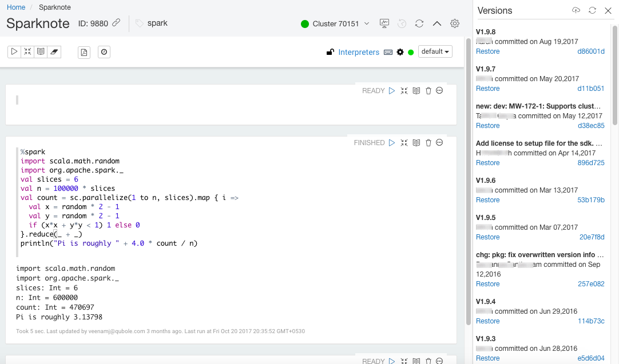The image size is (619, 364).
Task: Toggle output of the first READY paragraph
Action: coord(416,91)
